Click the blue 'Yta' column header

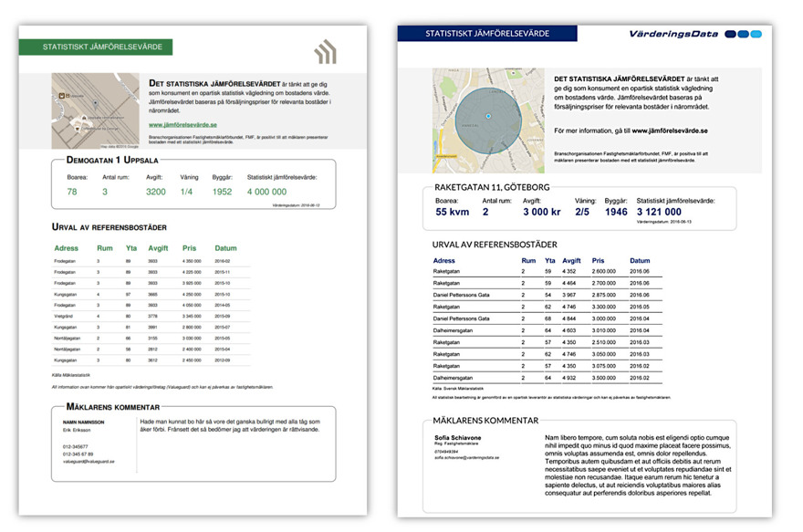[550, 261]
